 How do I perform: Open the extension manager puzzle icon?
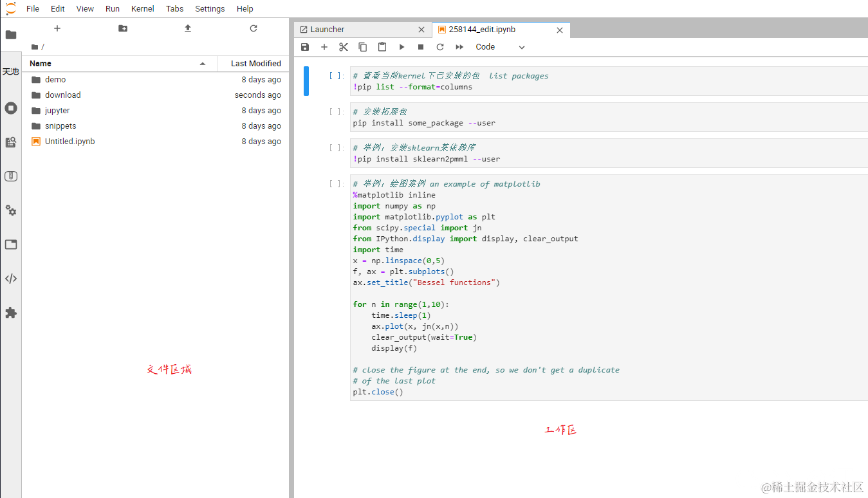click(x=11, y=313)
